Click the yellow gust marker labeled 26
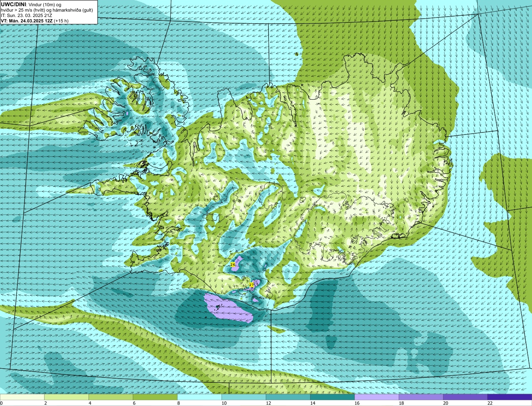 [x=233, y=264]
